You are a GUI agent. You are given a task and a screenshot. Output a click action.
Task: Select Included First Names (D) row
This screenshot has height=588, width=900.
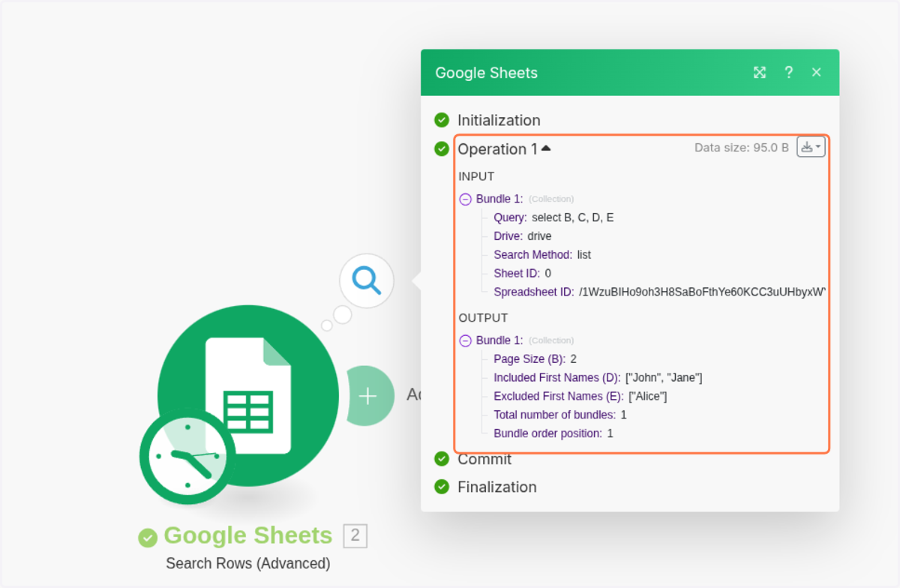(x=598, y=377)
